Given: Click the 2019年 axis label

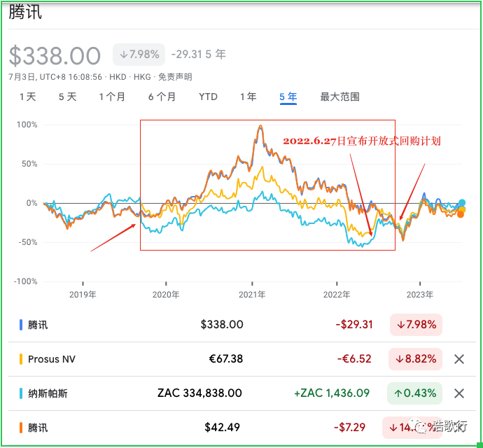Looking at the screenshot, I should 83,295.
